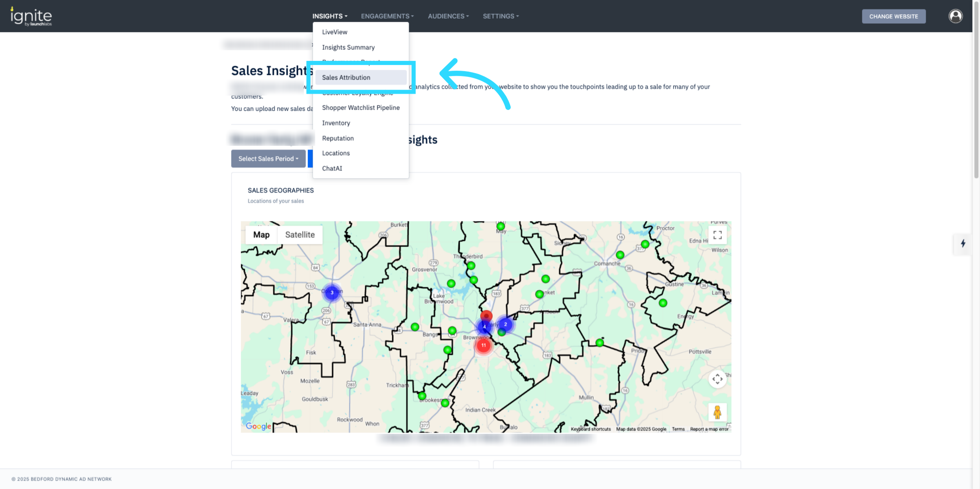
Task: Switch map to Map view
Action: tap(261, 235)
